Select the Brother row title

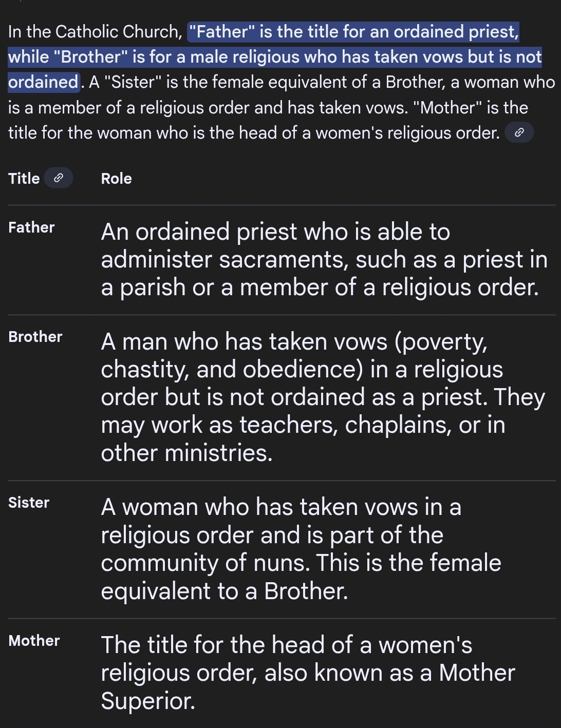click(35, 337)
